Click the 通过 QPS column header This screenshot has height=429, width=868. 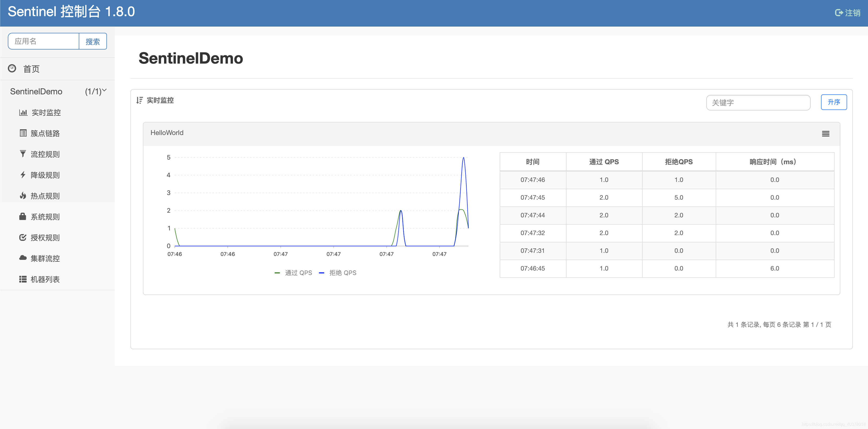(604, 162)
